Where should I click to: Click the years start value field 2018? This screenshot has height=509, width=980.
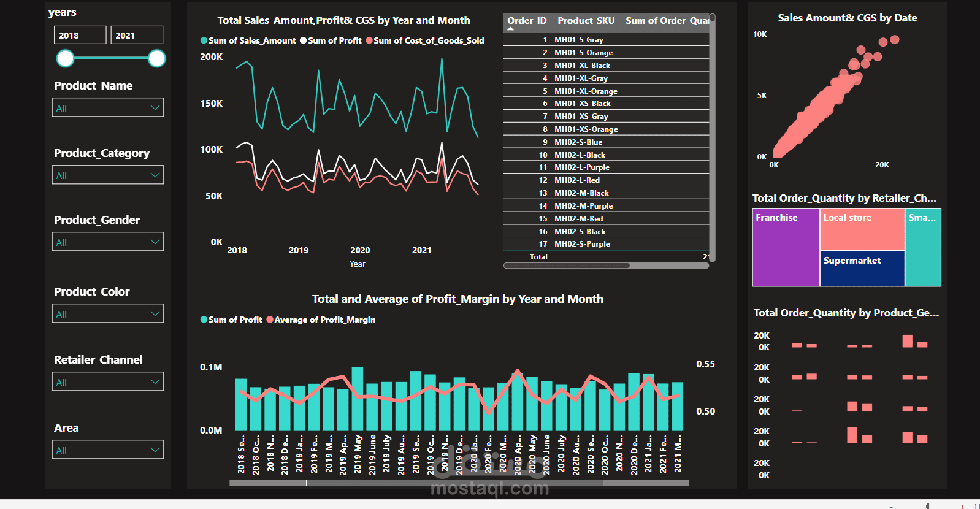click(x=80, y=35)
